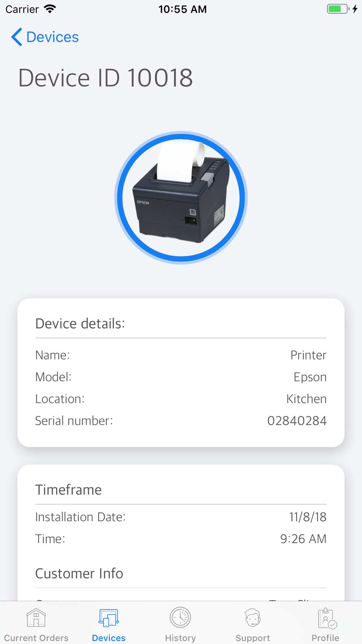Tap the Customer Info section header
Viewport: 362px width, 644px height.
(x=79, y=573)
